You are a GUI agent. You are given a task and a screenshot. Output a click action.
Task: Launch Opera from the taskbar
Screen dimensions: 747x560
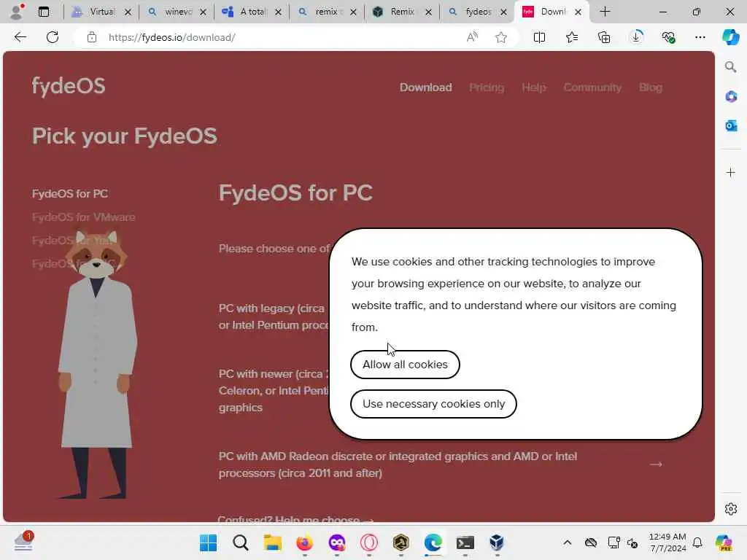pos(368,542)
